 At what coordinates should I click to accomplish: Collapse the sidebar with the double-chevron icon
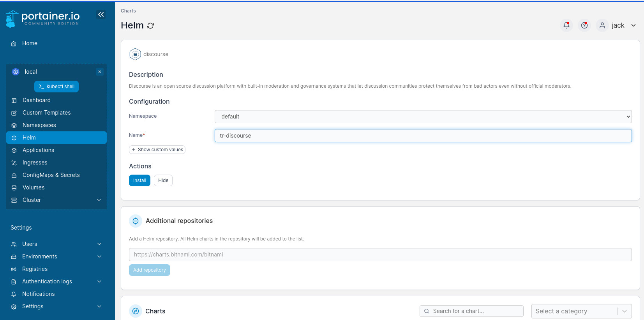[x=101, y=15]
